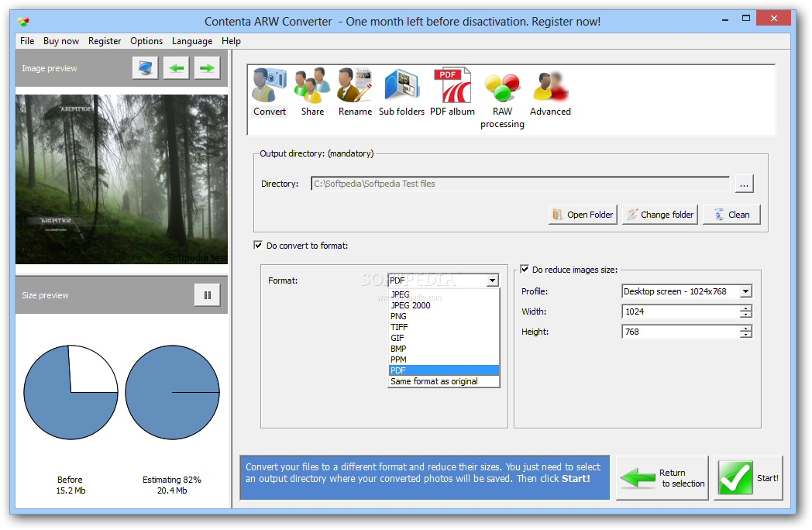This screenshot has width=812, height=530.
Task: Go to next image with right arrow
Action: (x=207, y=68)
